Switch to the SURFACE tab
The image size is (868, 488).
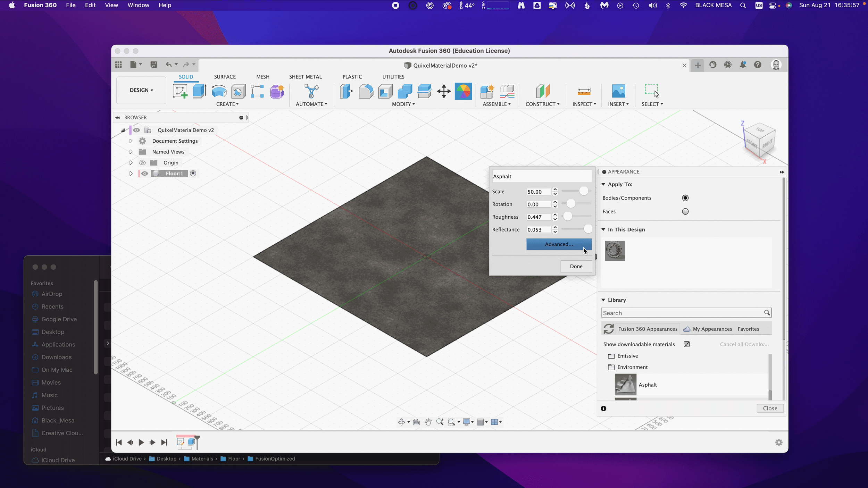point(225,77)
